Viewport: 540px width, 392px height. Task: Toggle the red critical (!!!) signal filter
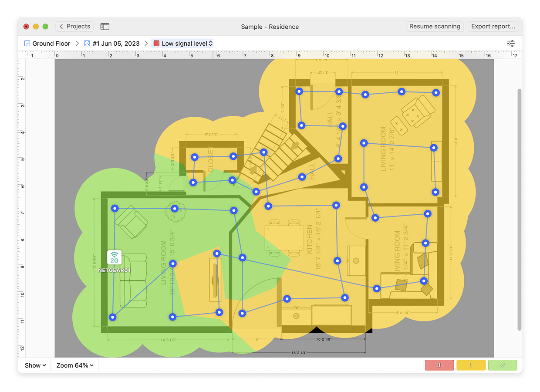click(x=439, y=365)
